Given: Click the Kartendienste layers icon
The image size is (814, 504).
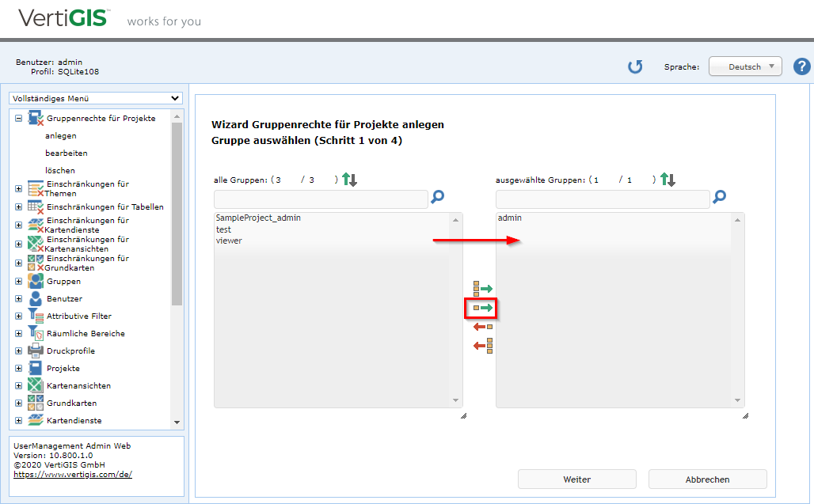Looking at the screenshot, I should (x=36, y=420).
